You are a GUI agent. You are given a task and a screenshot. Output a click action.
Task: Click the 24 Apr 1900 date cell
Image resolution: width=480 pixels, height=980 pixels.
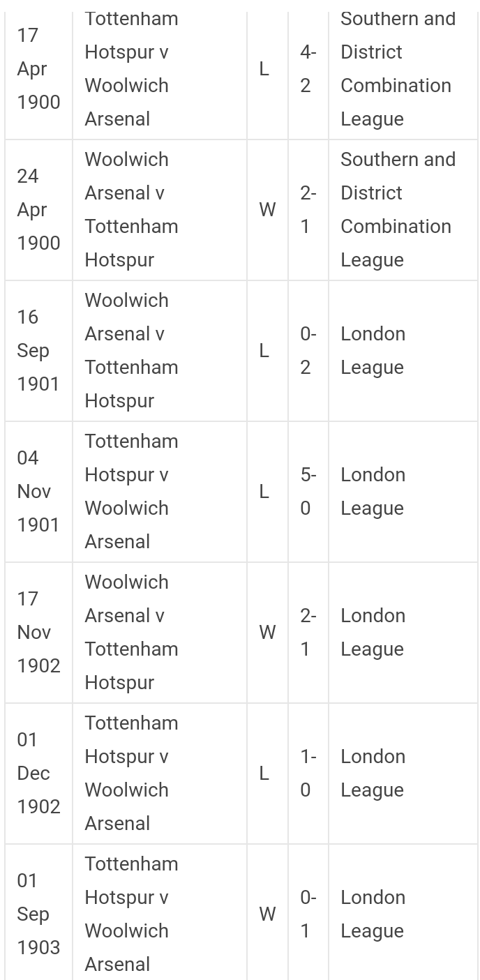38,210
